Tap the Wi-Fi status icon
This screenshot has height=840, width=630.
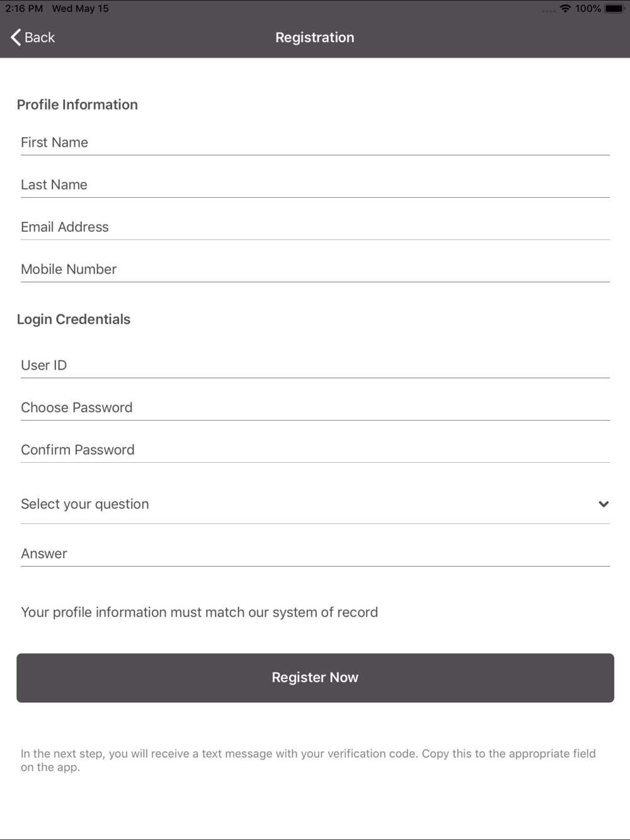click(x=565, y=8)
